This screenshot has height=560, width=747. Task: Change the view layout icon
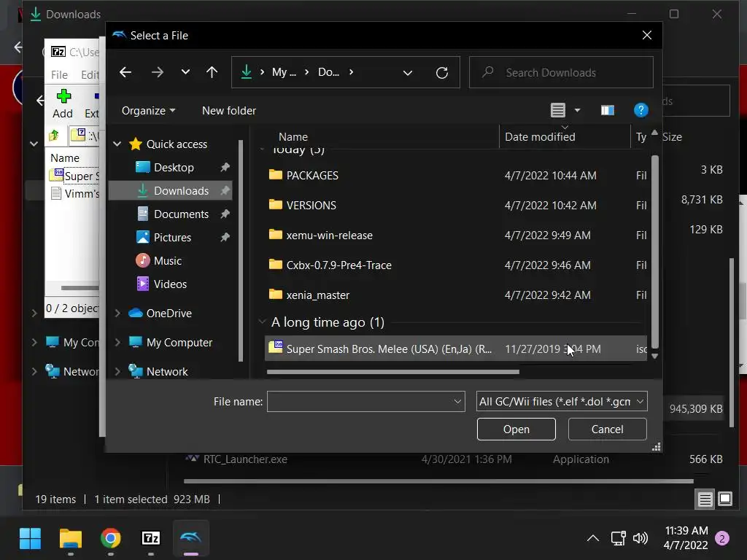[558, 111]
